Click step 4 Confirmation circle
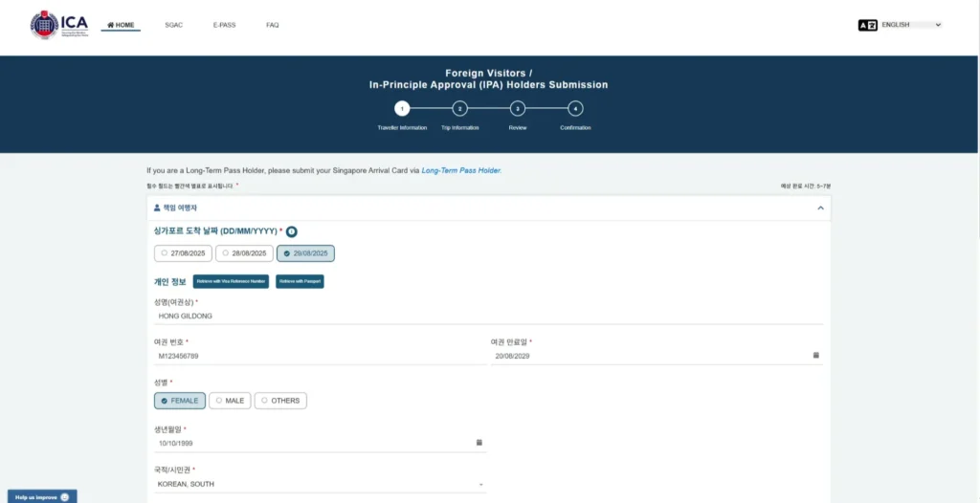 tap(575, 109)
